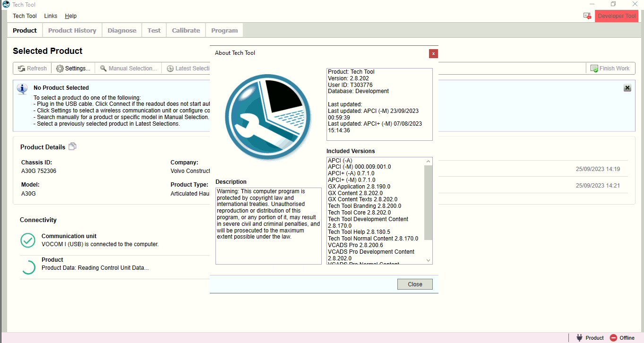Viewport: 644px width, 343px height.
Task: Click 'Database: Development' line
Action: [358, 91]
